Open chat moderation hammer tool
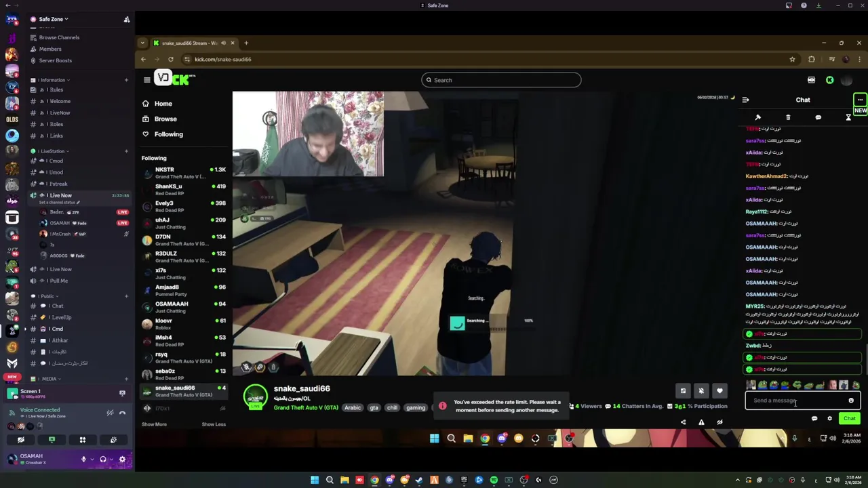 pyautogui.click(x=757, y=117)
